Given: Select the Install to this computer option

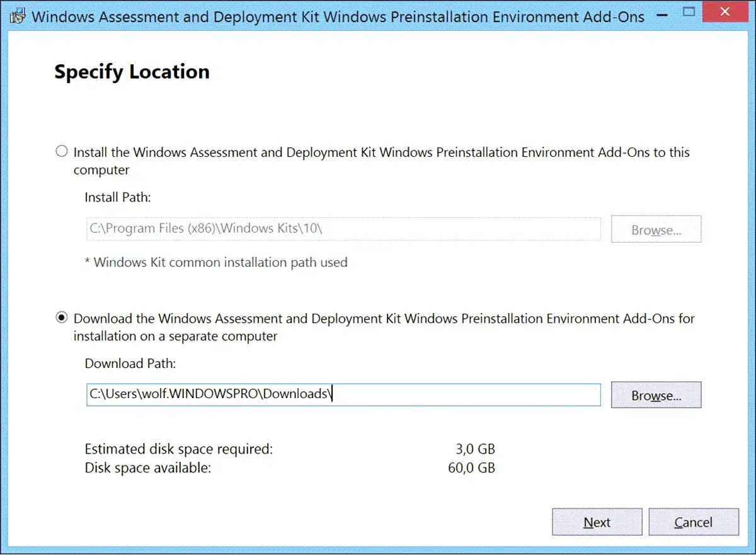Looking at the screenshot, I should tap(62, 152).
